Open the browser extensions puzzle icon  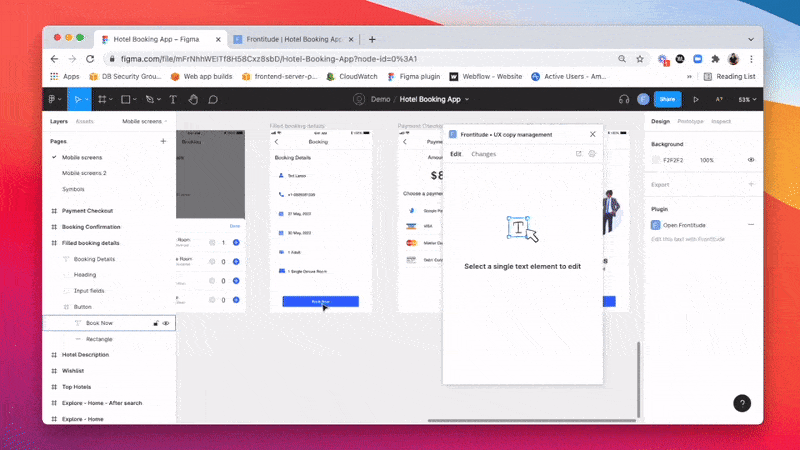(715, 59)
